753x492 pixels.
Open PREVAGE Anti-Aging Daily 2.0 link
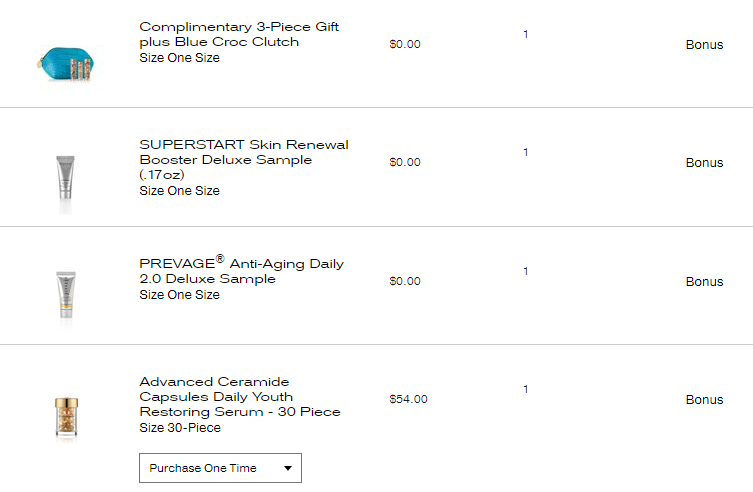(x=242, y=270)
